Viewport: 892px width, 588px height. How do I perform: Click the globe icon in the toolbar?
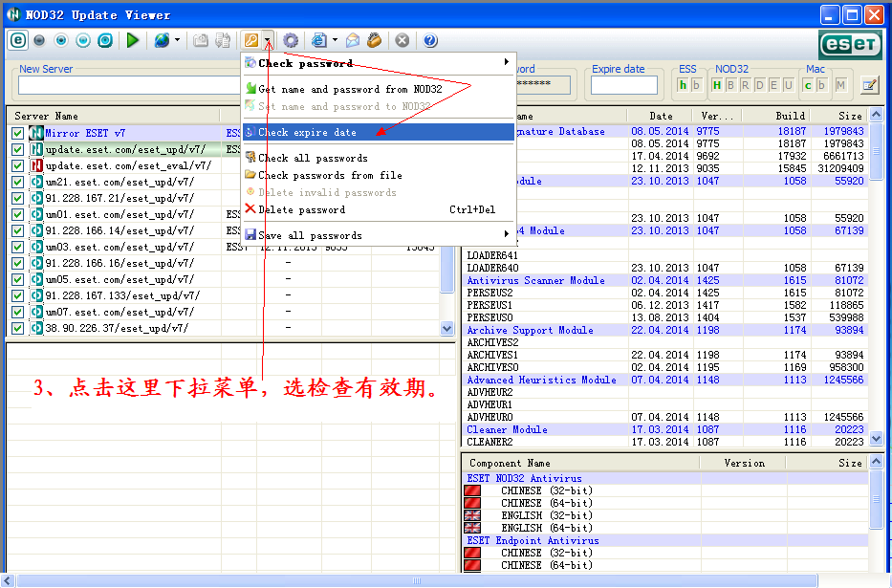[x=163, y=40]
